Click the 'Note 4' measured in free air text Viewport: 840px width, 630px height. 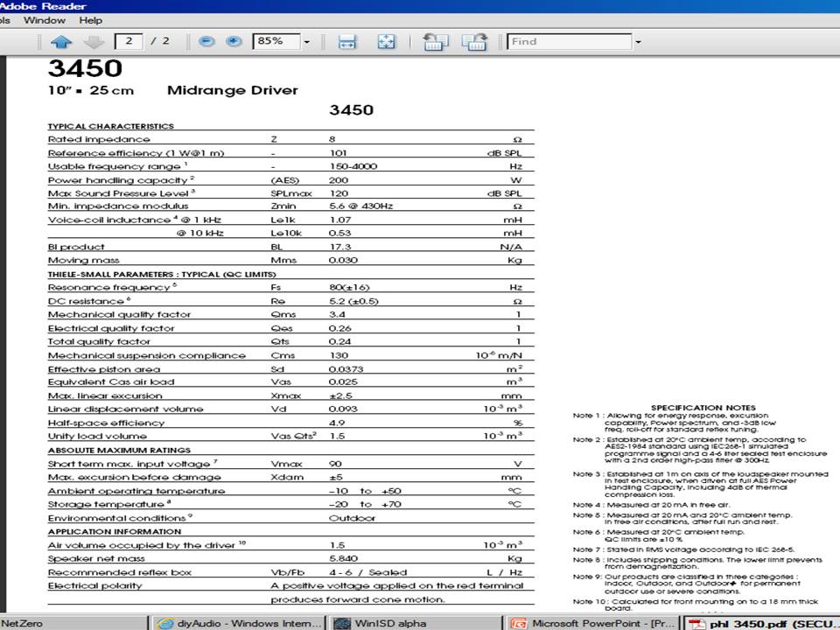[651, 505]
